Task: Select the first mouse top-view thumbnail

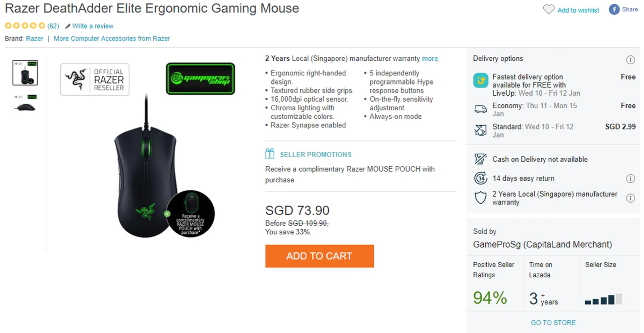Action: coord(25,73)
